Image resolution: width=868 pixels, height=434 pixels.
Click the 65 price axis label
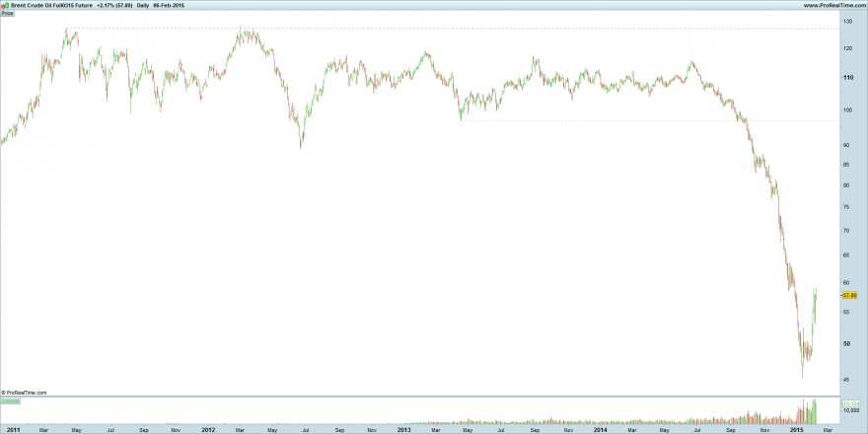pos(846,255)
